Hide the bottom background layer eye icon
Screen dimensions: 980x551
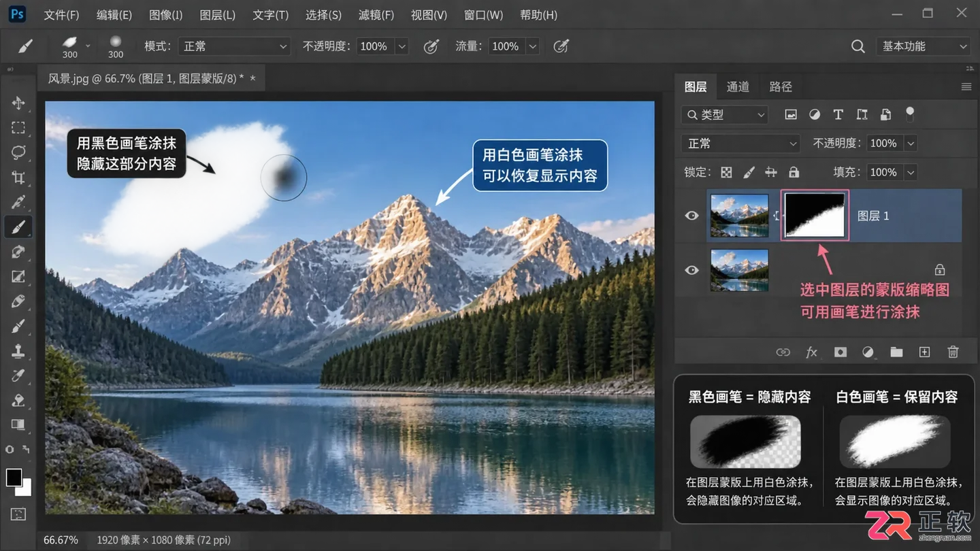click(691, 270)
